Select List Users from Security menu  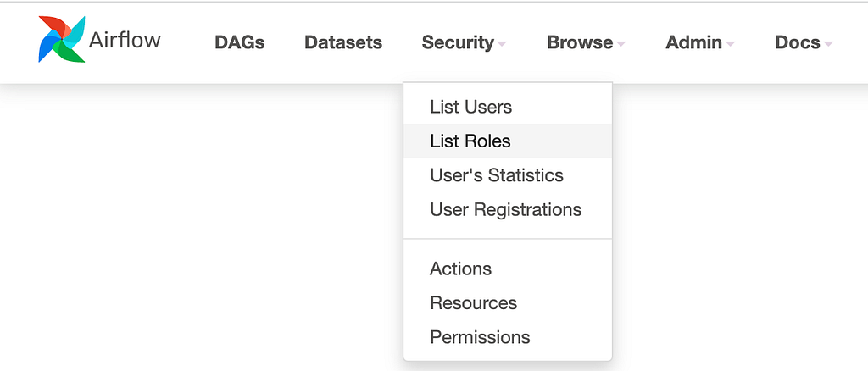508,107
